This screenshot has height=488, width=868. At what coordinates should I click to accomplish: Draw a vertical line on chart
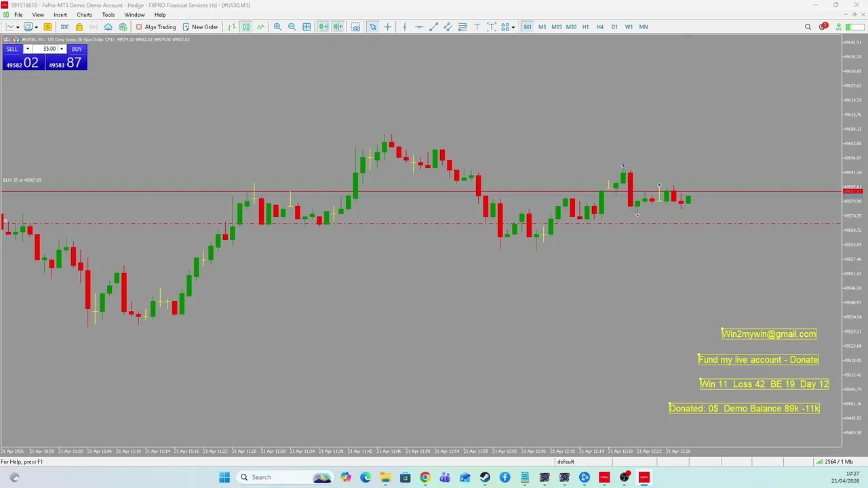pos(405,27)
